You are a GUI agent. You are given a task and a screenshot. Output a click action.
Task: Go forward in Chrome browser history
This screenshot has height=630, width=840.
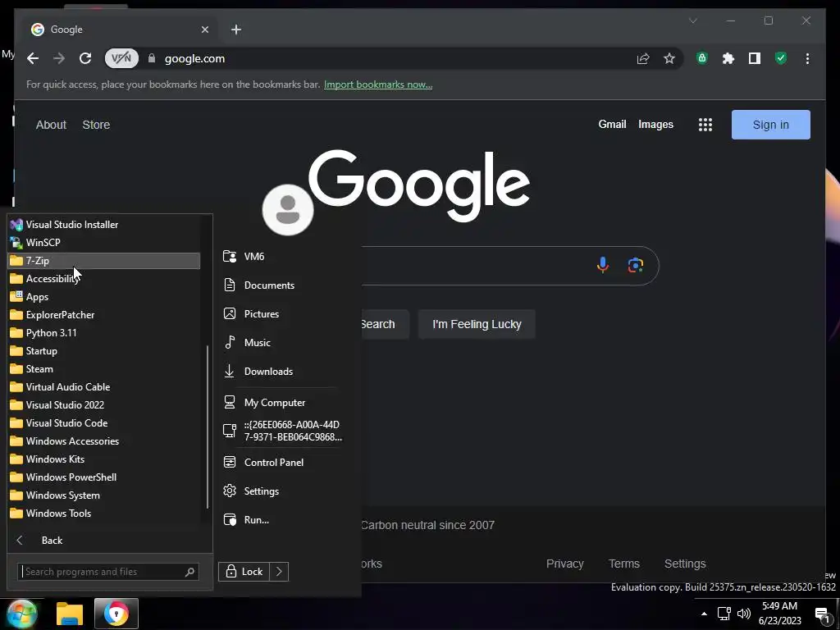pos(59,58)
